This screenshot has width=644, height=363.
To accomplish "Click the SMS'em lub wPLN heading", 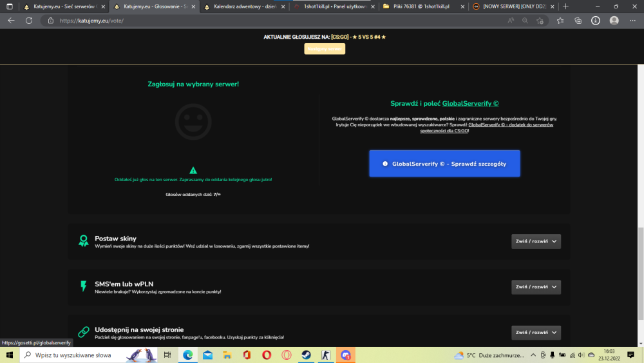I will [x=124, y=284].
